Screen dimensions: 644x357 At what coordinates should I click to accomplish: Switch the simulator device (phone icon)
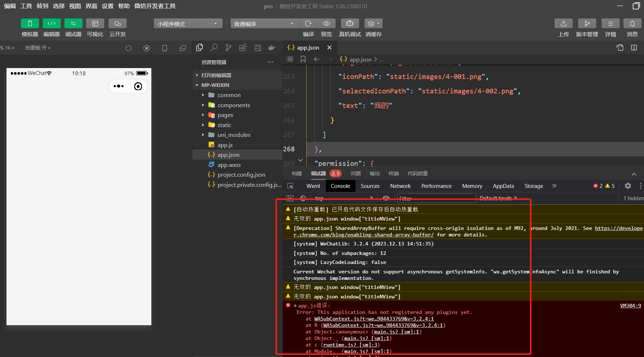coord(165,48)
